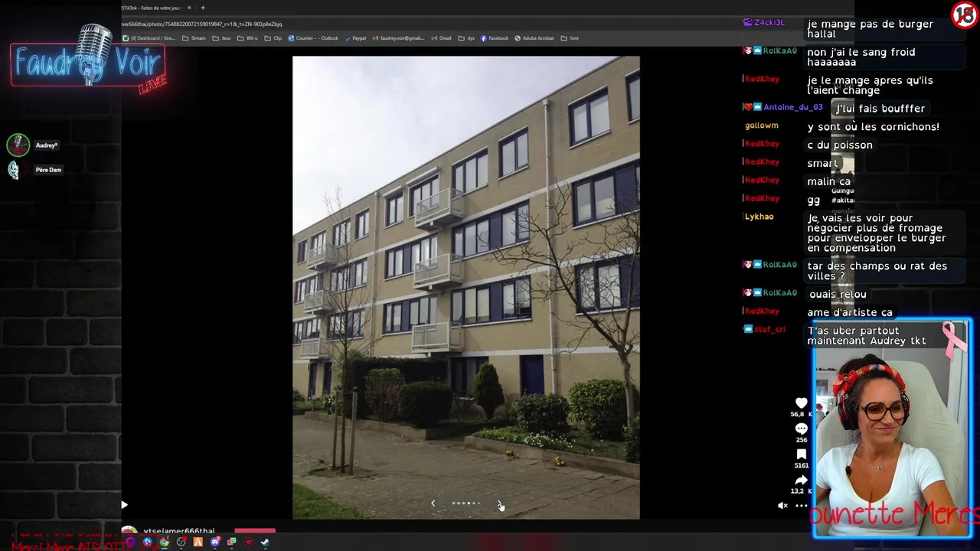Open the Courrier Outlook bookmark

click(x=313, y=38)
